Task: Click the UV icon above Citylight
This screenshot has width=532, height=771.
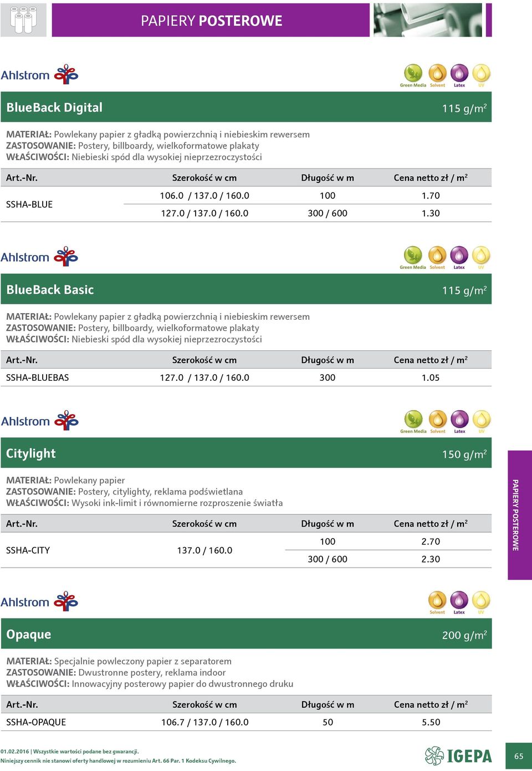Action: [482, 422]
